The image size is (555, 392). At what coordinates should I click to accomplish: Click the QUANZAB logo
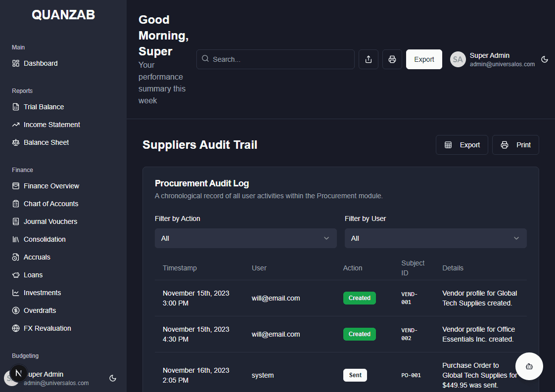tap(63, 15)
